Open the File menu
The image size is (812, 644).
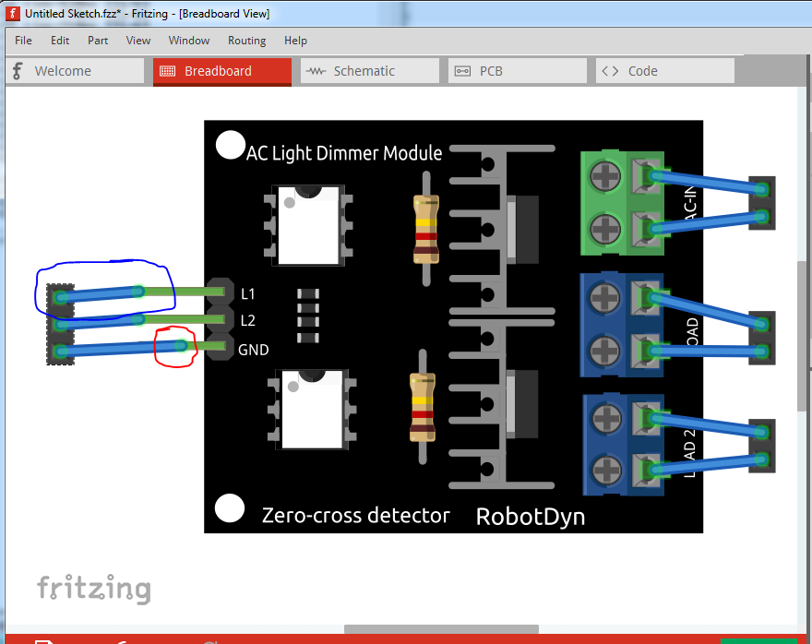click(x=23, y=41)
